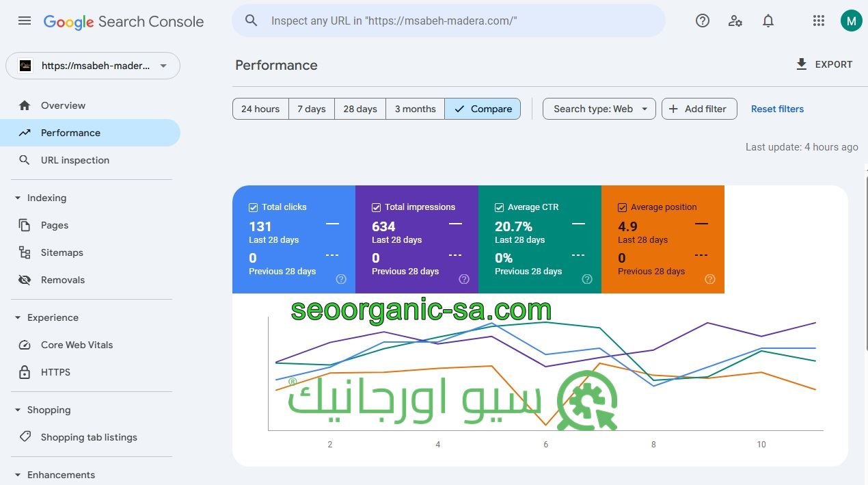Click the Reset filters link
This screenshot has width=868, height=485.
[x=777, y=109]
